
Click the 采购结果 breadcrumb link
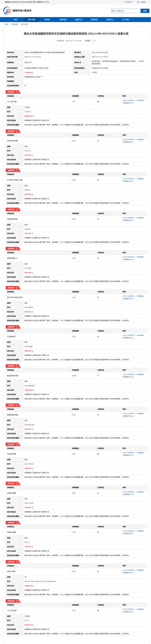[x=15, y=24]
